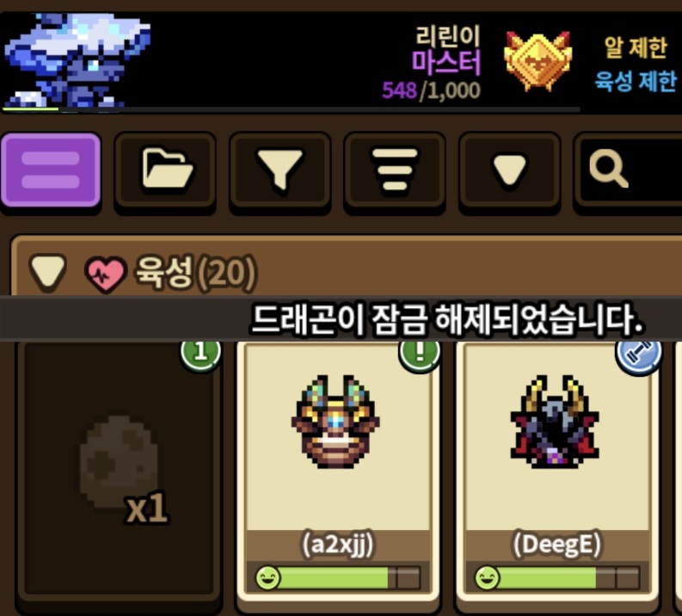Click the green 1 badge on egg
The width and height of the screenshot is (682, 616).
[x=200, y=353]
